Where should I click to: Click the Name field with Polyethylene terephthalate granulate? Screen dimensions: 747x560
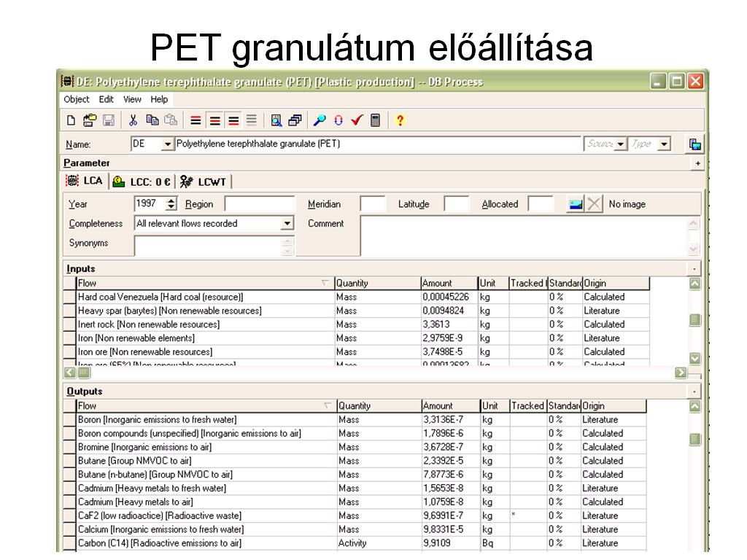(x=378, y=144)
